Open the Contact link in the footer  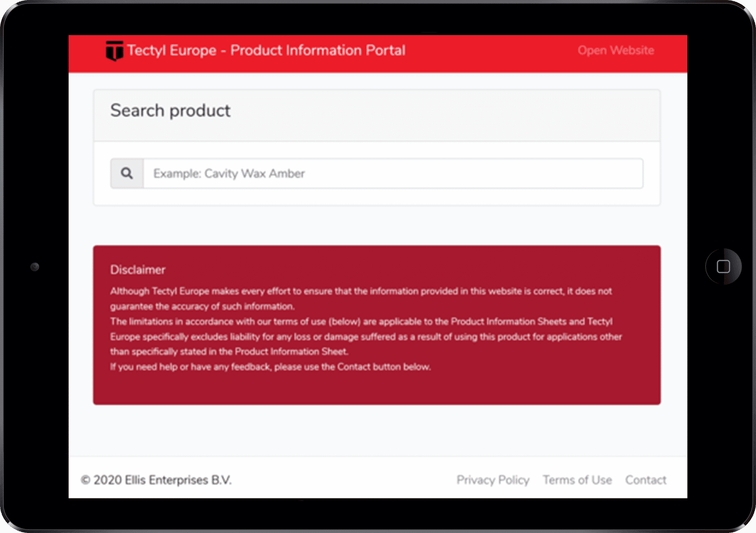coord(646,480)
